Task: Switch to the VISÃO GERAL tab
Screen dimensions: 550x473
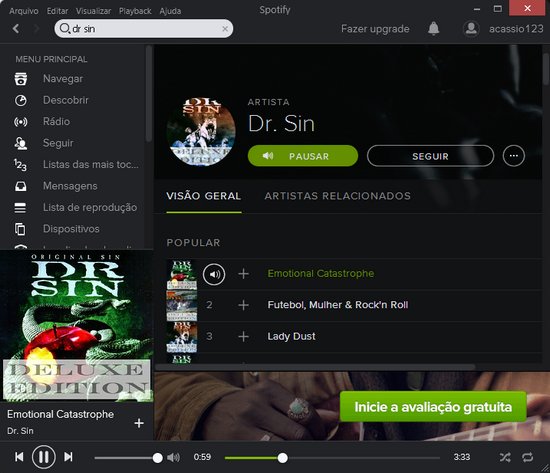Action: (x=203, y=196)
